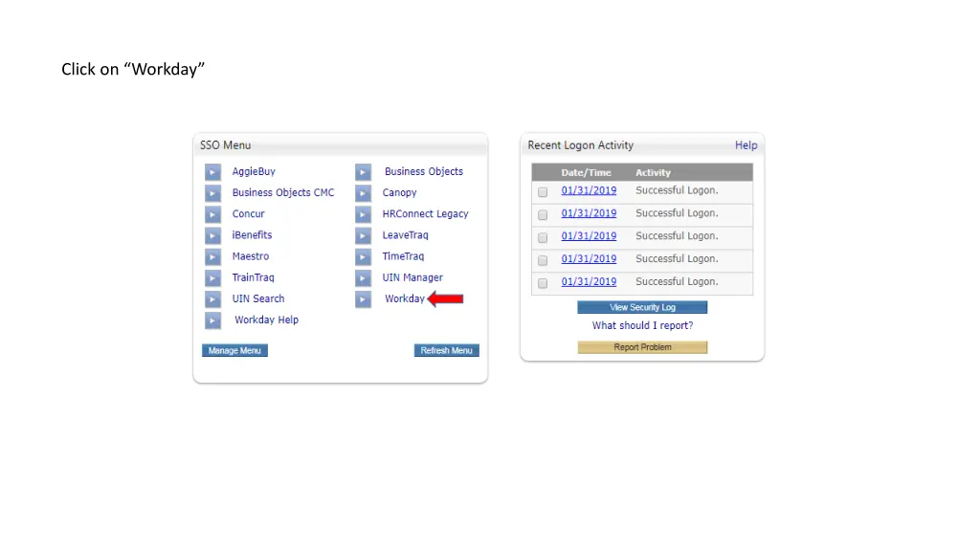980x551 pixels.
Task: Open TimeTraq link
Action: click(403, 256)
